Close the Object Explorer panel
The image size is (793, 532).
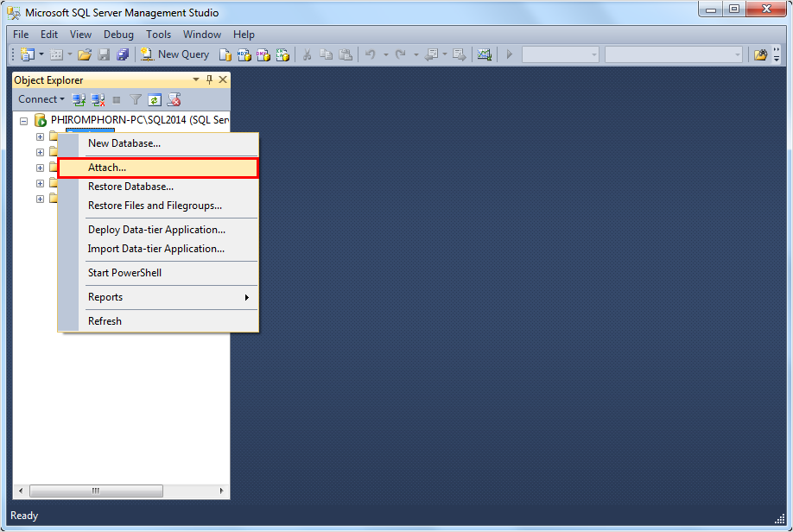point(223,80)
